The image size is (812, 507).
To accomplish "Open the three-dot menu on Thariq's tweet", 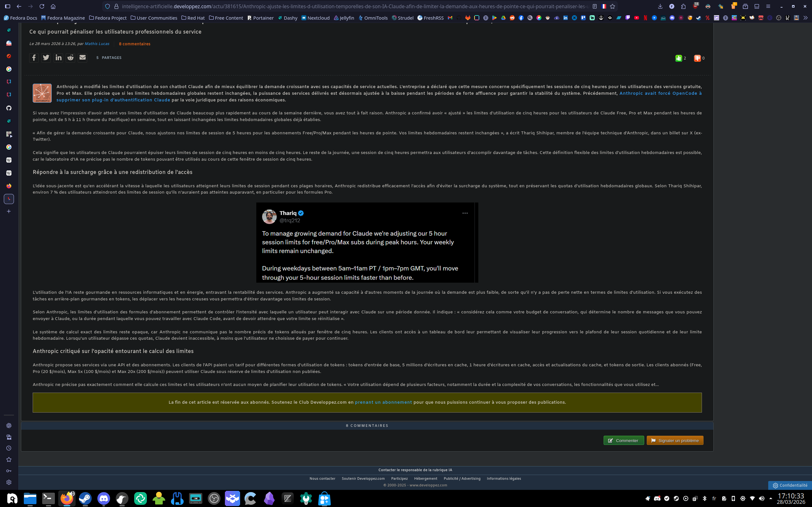I will click(x=465, y=213).
